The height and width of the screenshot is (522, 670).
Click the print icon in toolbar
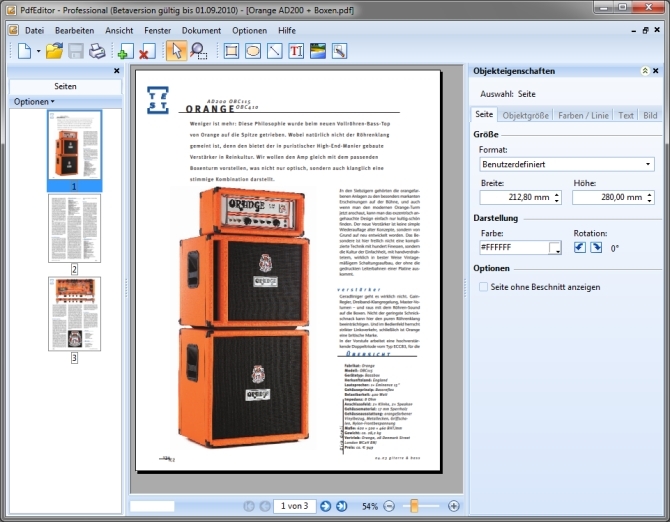click(x=97, y=51)
